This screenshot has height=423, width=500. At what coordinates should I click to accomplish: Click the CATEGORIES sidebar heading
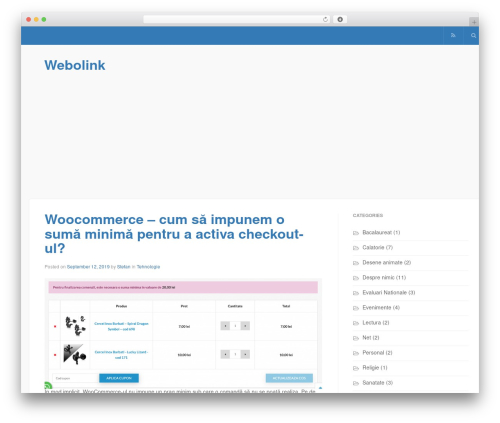coord(368,215)
